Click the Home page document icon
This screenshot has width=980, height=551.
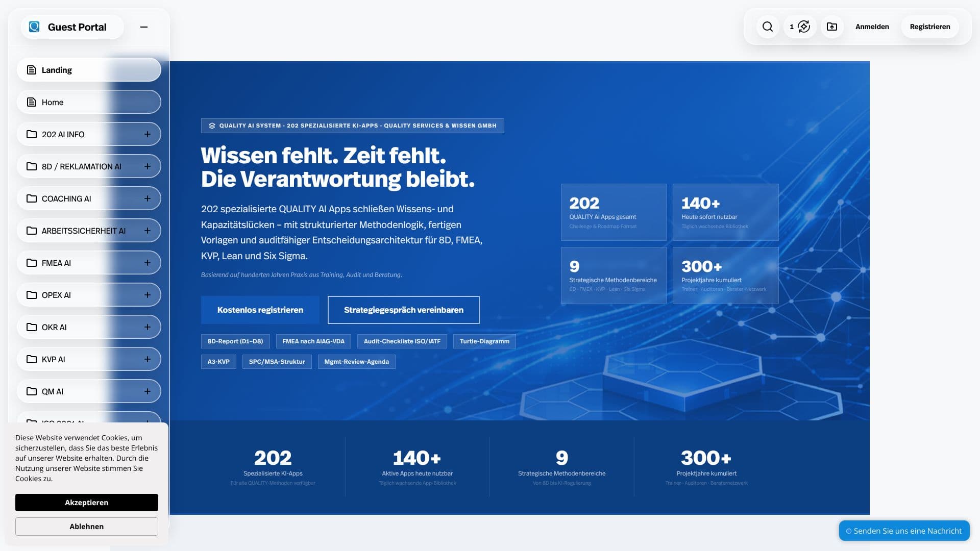point(32,102)
